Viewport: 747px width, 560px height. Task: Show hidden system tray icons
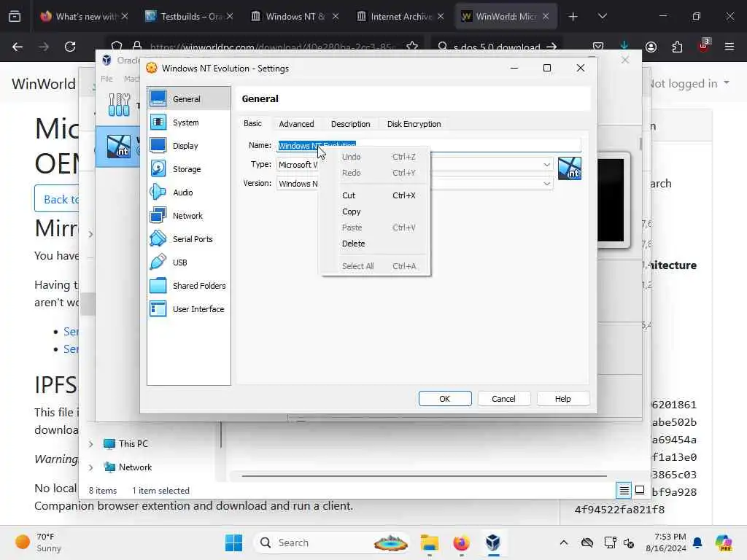[x=564, y=542]
